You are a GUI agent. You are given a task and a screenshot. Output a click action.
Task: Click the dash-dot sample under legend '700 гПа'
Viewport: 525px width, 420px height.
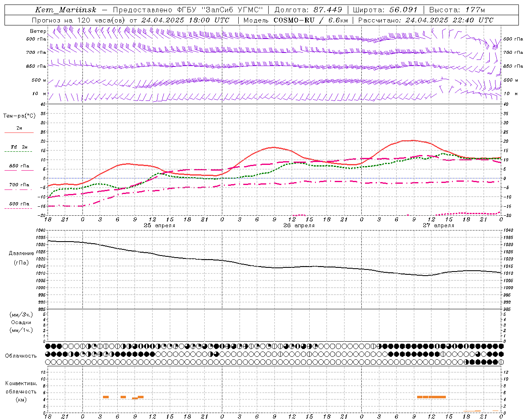point(19,189)
